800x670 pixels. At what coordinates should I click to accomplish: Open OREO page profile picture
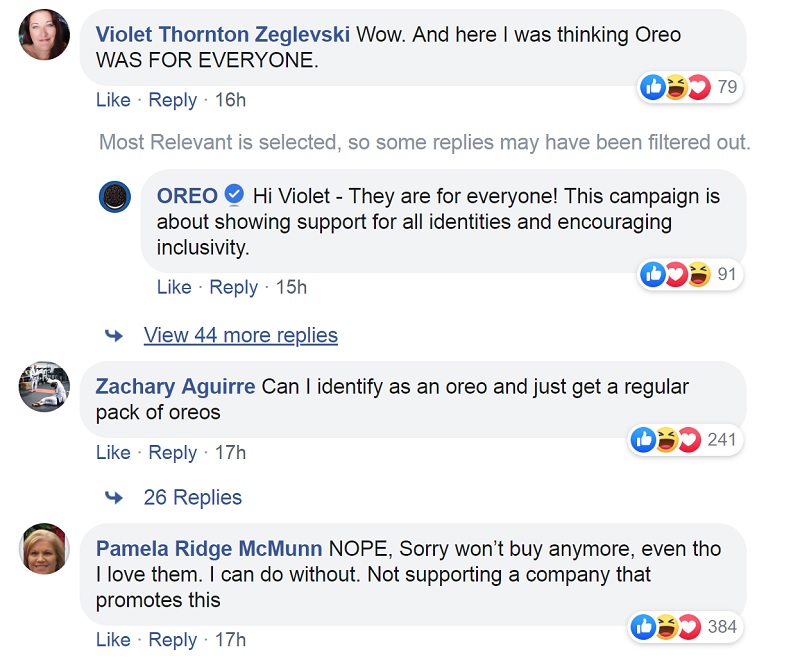click(115, 196)
